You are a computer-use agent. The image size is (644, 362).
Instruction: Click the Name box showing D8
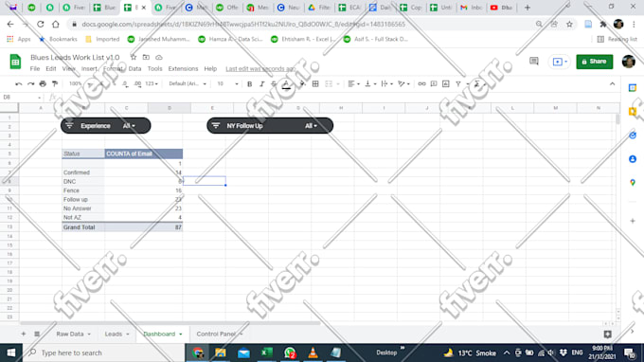[x=21, y=98]
